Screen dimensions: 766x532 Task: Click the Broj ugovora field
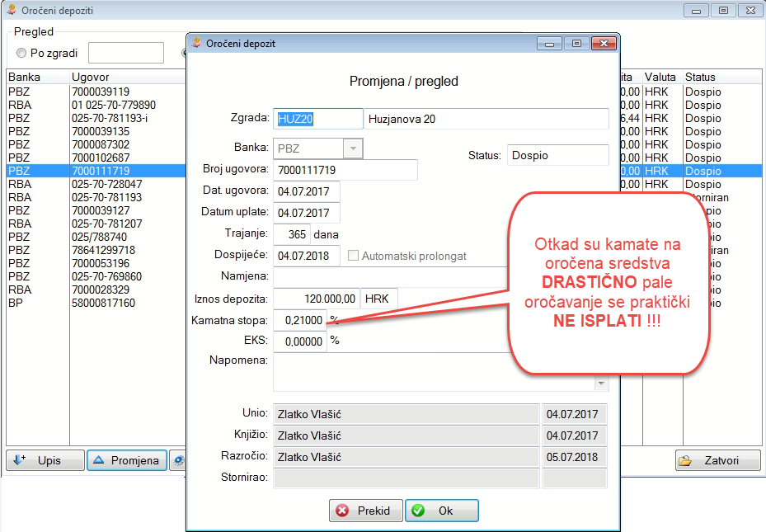point(345,170)
